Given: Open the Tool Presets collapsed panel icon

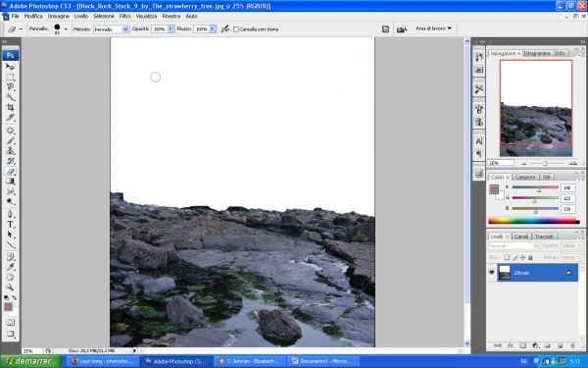Looking at the screenshot, I should 479,89.
